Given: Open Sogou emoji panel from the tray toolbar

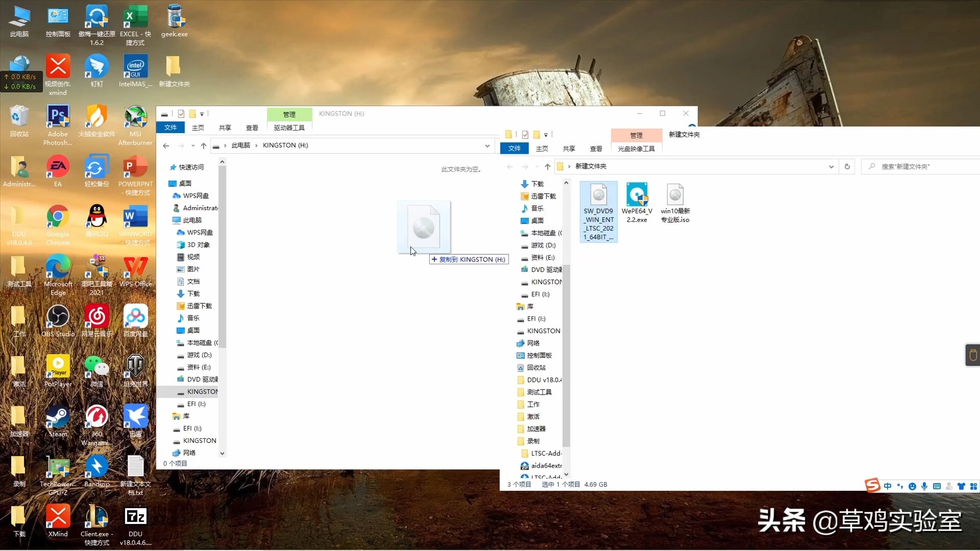Looking at the screenshot, I should [x=913, y=486].
